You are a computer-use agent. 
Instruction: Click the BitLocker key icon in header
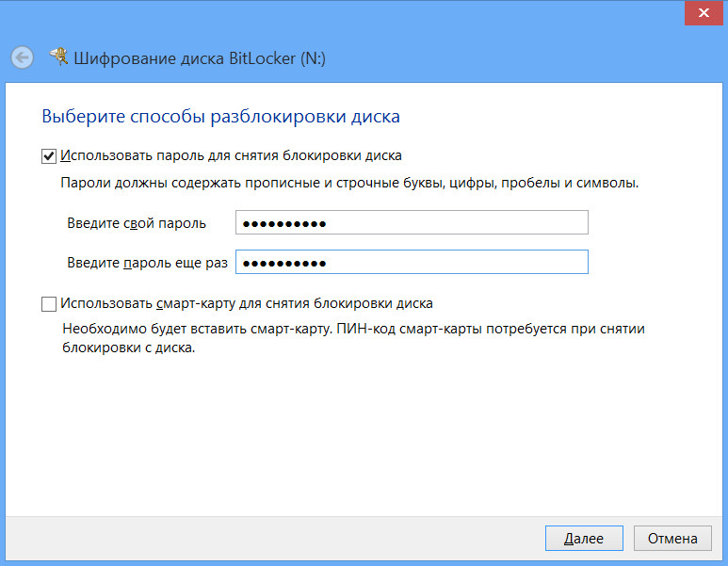tap(57, 57)
